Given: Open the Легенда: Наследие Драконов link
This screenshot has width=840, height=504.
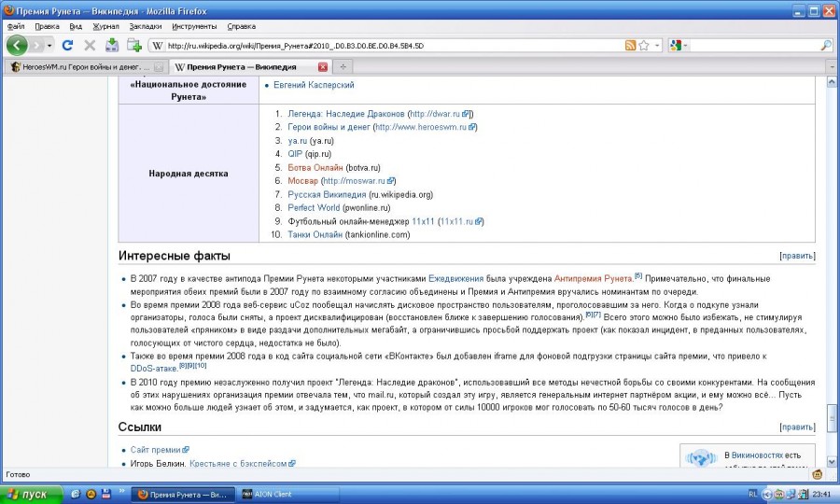Looking at the screenshot, I should point(346,114).
